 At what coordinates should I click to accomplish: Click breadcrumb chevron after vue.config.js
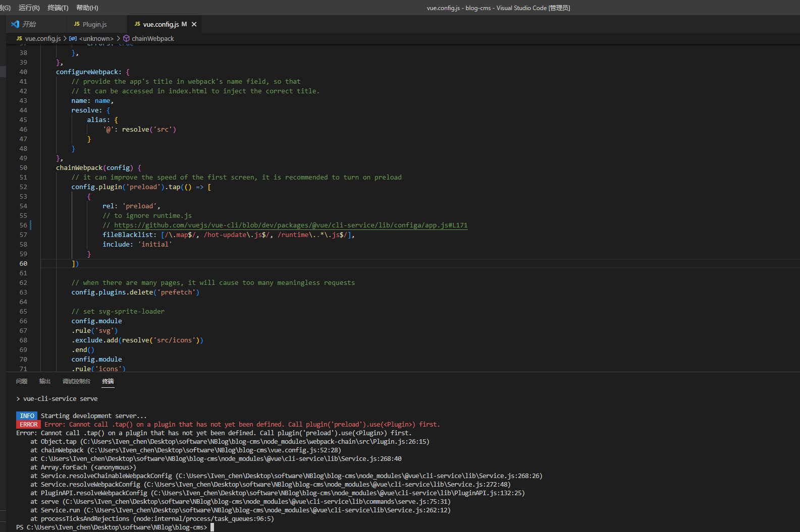pos(65,38)
